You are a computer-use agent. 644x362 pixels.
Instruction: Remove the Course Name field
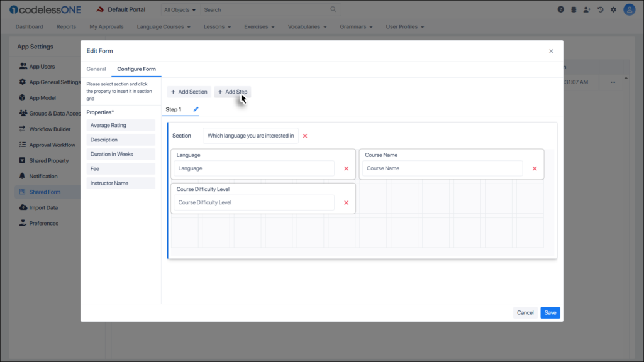(535, 168)
